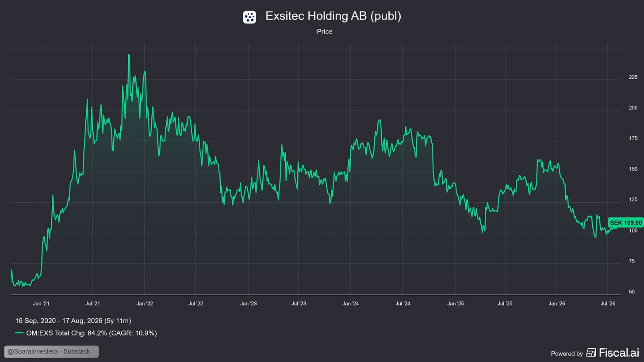
Task: Click the "SEK 109.00" current price tag
Action: click(625, 223)
